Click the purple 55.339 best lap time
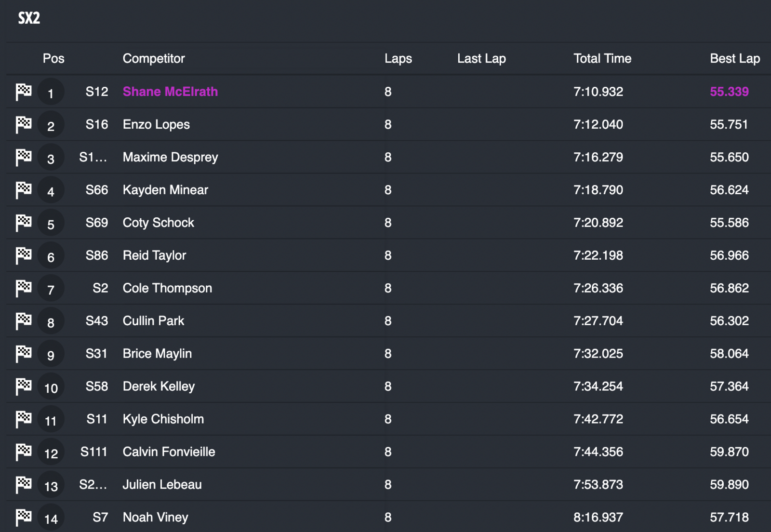 point(729,92)
